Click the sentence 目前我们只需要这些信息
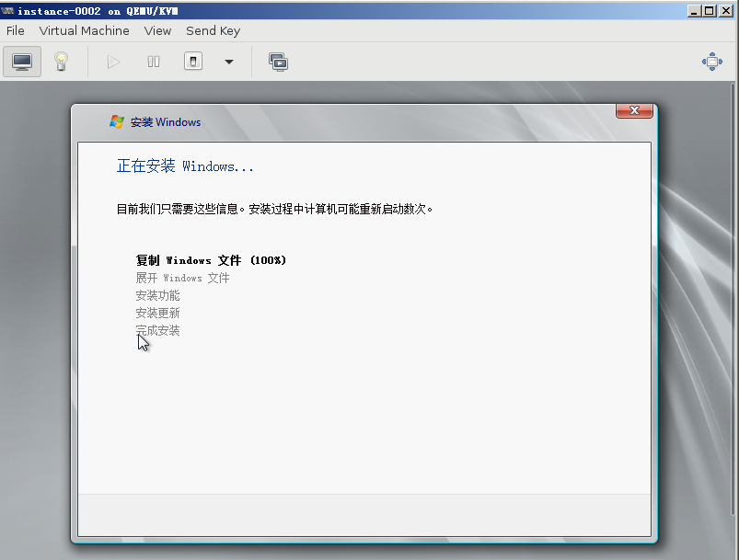The height and width of the screenshot is (560, 739). click(180, 209)
